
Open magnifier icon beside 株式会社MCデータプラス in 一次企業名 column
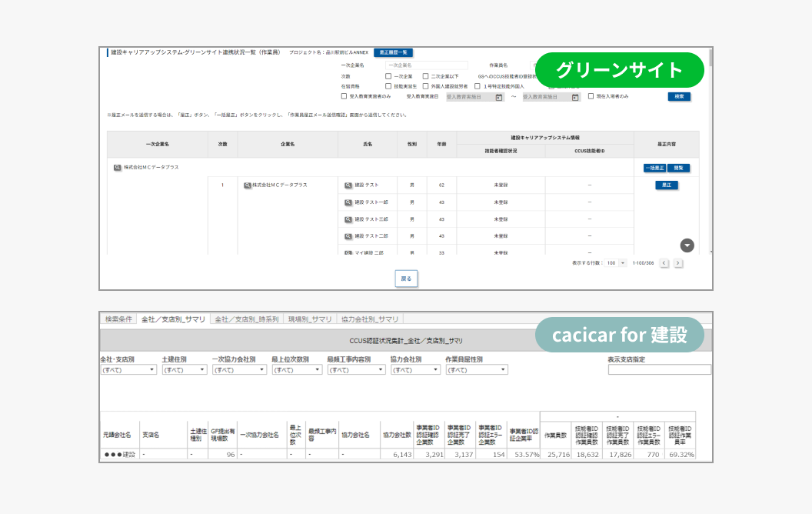pyautogui.click(x=118, y=168)
